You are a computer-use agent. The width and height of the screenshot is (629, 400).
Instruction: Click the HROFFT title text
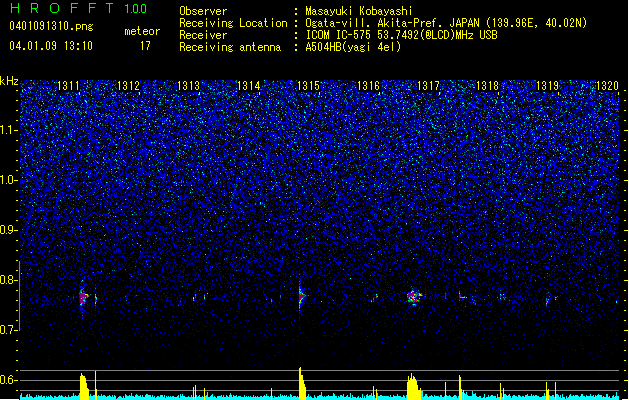coord(61,8)
